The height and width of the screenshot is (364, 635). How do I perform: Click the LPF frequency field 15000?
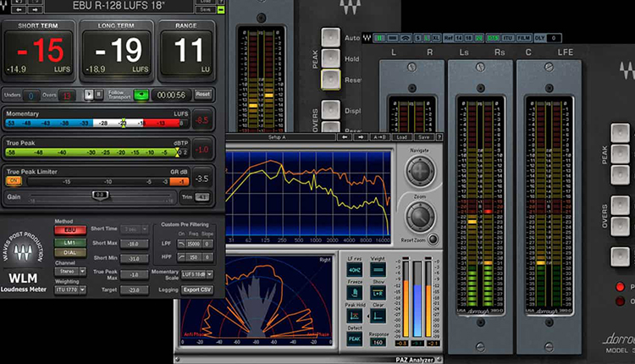194,244
